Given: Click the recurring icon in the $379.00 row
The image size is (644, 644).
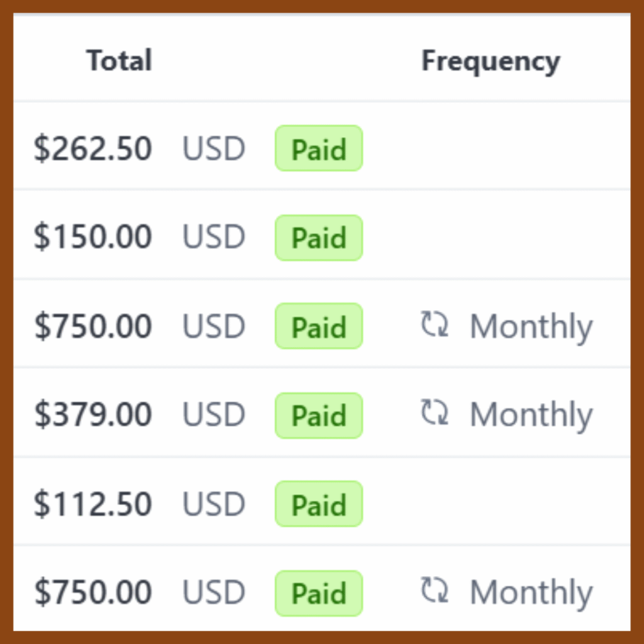Looking at the screenshot, I should click(x=435, y=413).
